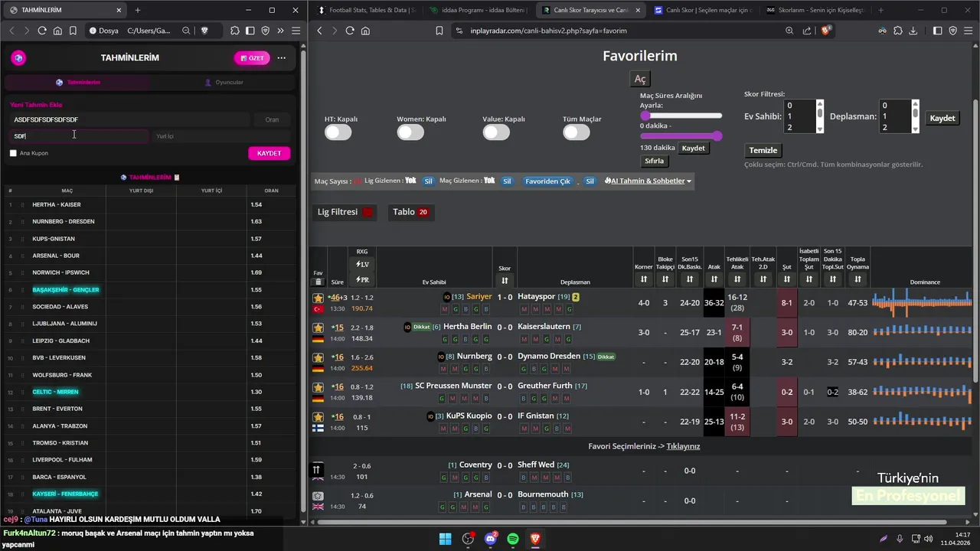The width and height of the screenshot is (980, 551).
Task: Click favorite star for Sariyer match row
Action: coord(318,298)
